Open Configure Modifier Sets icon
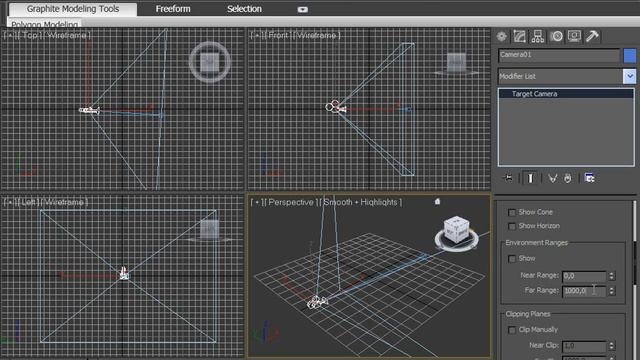The image size is (640, 360). [x=589, y=178]
